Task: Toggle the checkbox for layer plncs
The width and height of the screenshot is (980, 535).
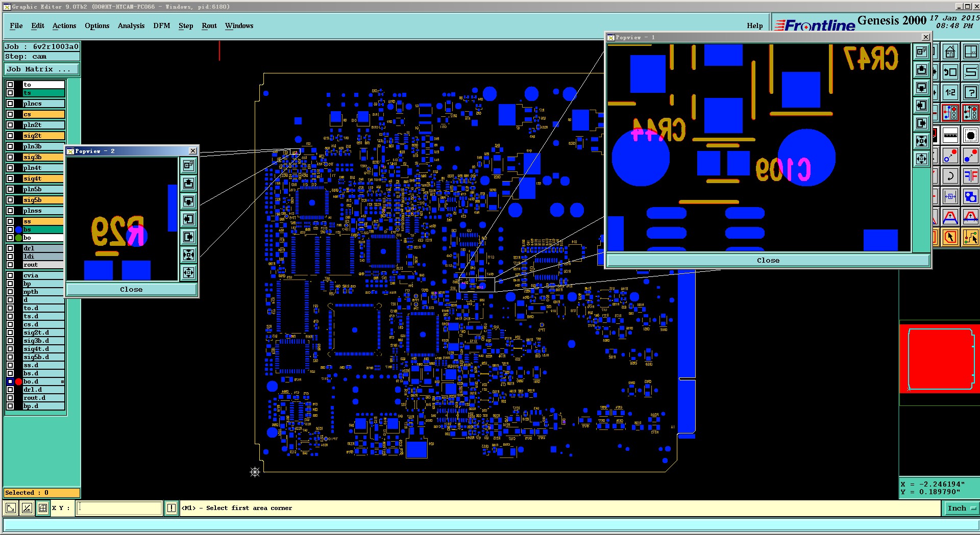Action: point(10,104)
